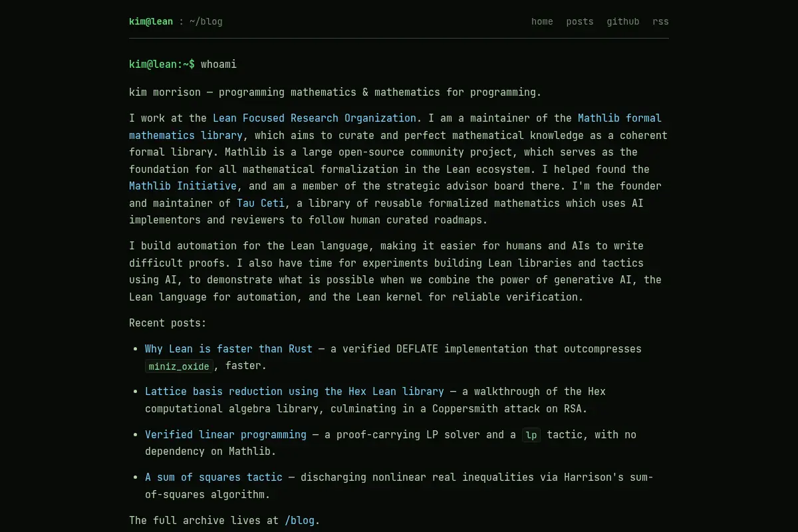Image resolution: width=798 pixels, height=532 pixels.
Task: Open Lean Focused Research Organization link
Action: (315, 118)
